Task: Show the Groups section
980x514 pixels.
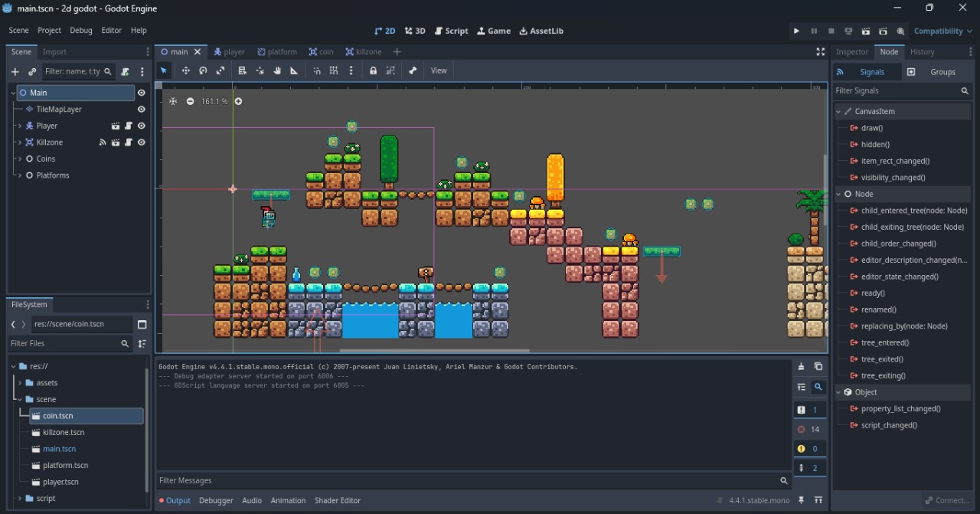Action: click(936, 72)
